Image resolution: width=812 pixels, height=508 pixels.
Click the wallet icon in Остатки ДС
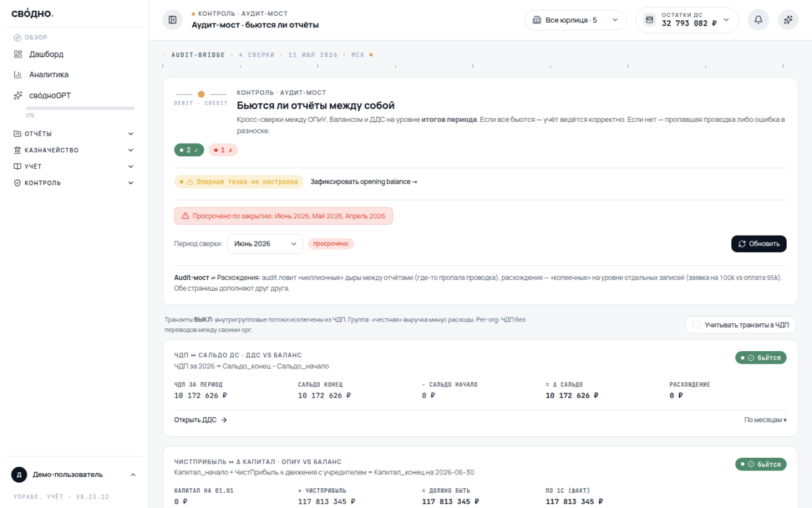649,20
